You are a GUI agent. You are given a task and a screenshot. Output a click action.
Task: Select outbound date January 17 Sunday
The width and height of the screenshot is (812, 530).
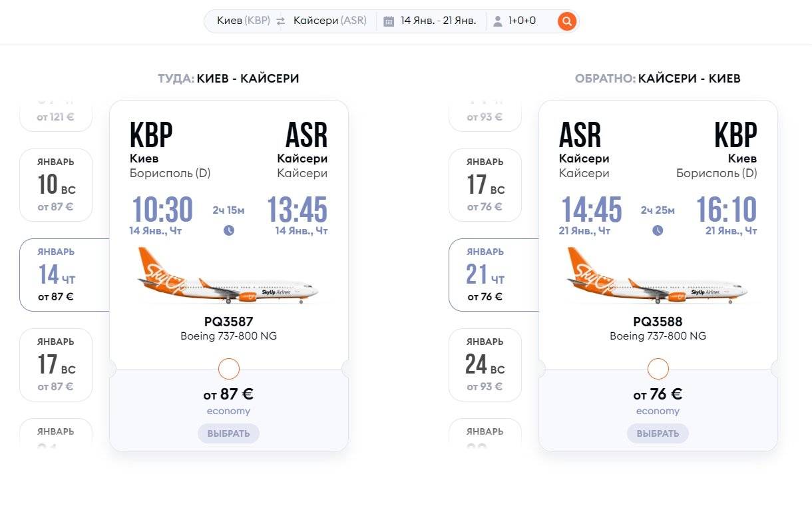(x=56, y=364)
